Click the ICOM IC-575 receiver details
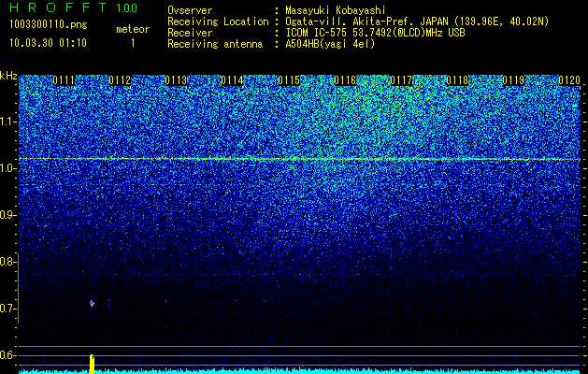Screen dimensions: 588x374 [x=375, y=33]
